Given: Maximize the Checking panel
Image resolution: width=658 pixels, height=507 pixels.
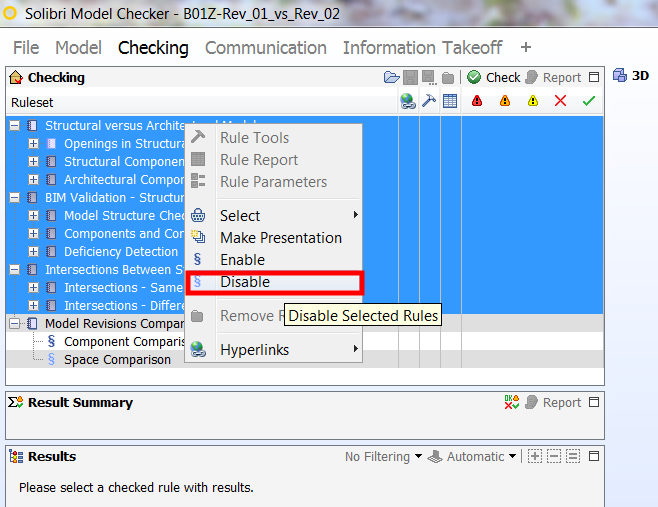Looking at the screenshot, I should tap(594, 77).
